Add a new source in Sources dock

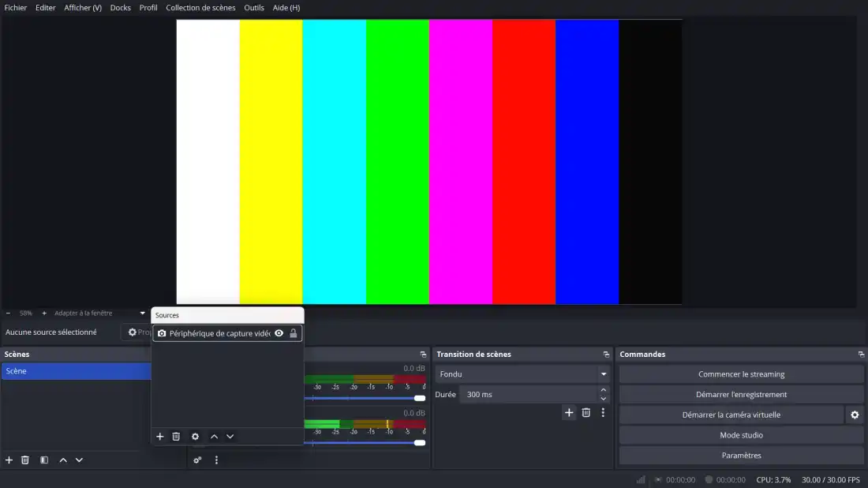point(160,437)
